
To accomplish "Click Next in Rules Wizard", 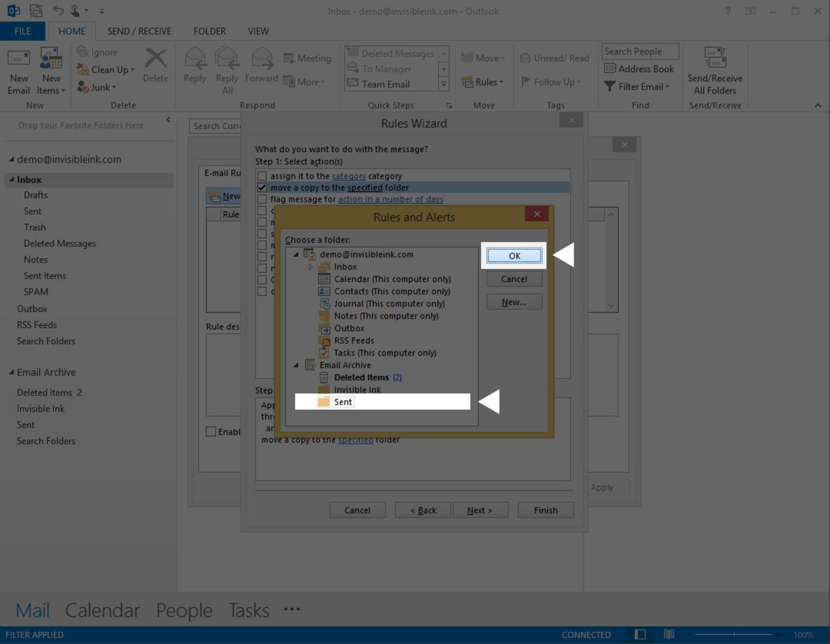I will click(480, 510).
